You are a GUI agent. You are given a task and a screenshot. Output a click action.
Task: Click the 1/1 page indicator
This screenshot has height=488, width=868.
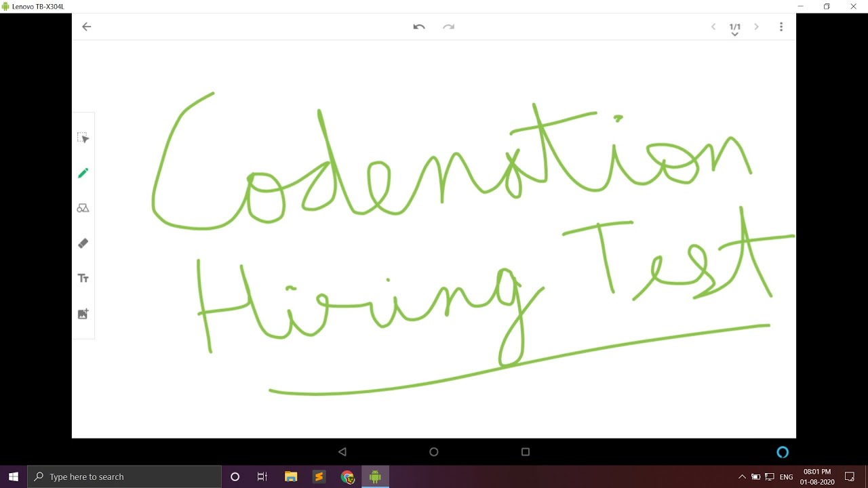(x=735, y=26)
